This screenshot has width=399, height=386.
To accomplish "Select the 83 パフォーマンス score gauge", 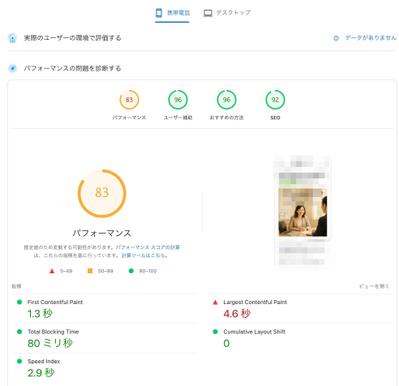I will pyautogui.click(x=129, y=105).
